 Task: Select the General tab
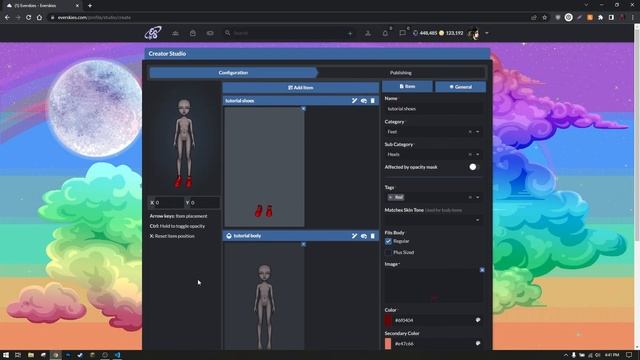point(460,87)
